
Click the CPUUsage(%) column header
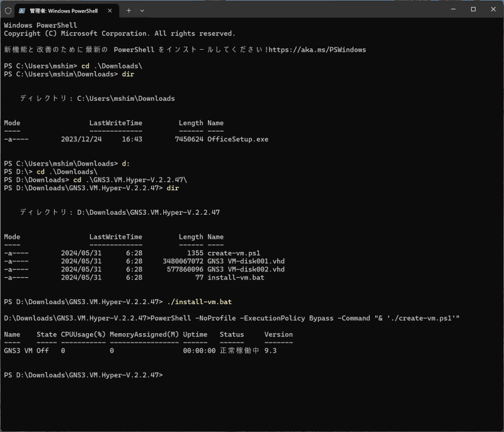tap(83, 334)
